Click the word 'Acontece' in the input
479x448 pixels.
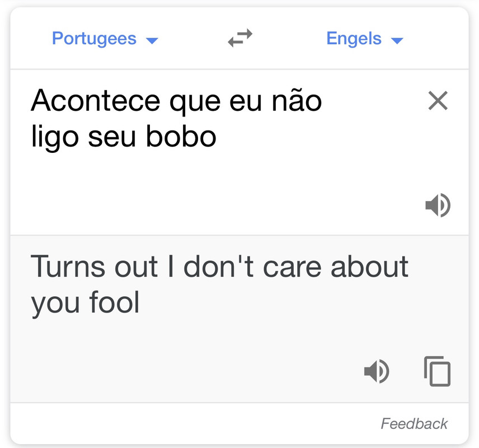pos(95,101)
